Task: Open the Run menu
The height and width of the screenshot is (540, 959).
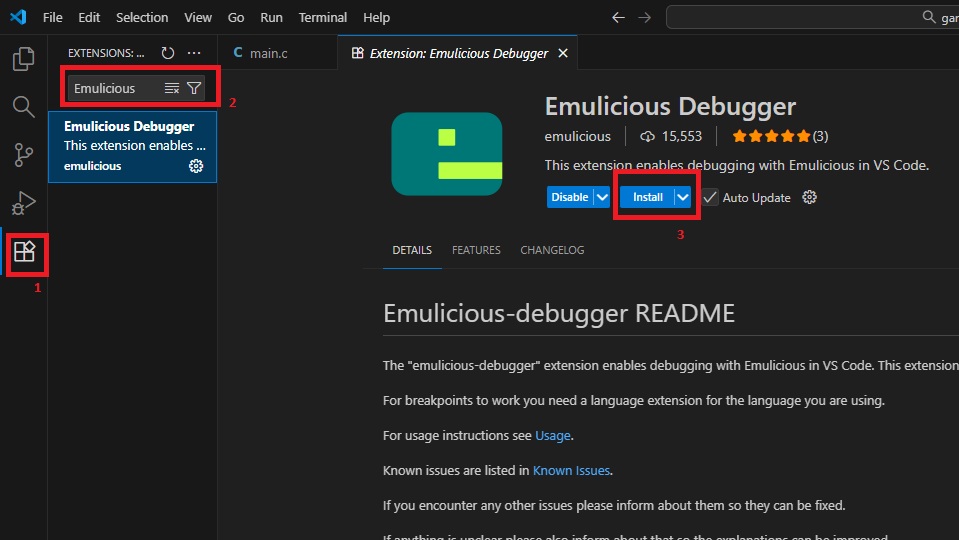Action: [271, 18]
